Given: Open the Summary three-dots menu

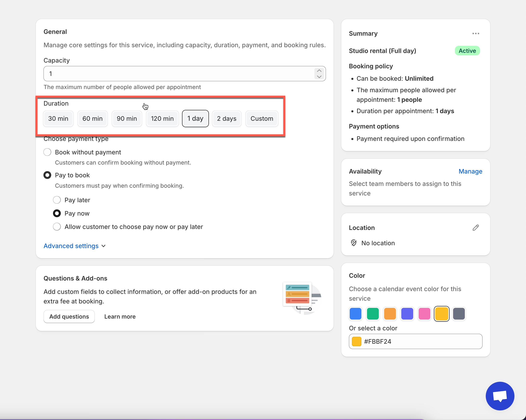Looking at the screenshot, I should point(476,33).
